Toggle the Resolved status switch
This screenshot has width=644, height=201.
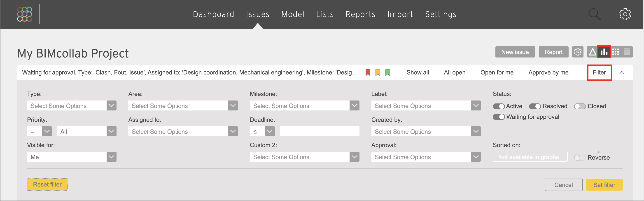click(x=535, y=106)
